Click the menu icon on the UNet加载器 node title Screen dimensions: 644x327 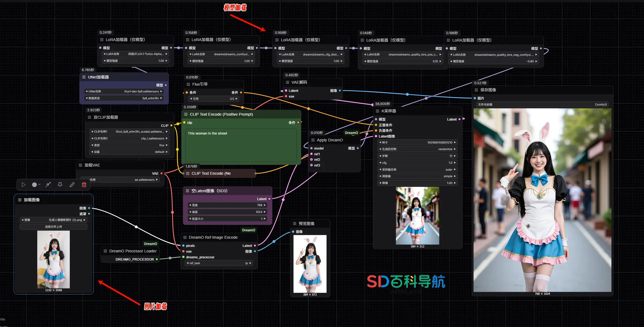click(84, 77)
